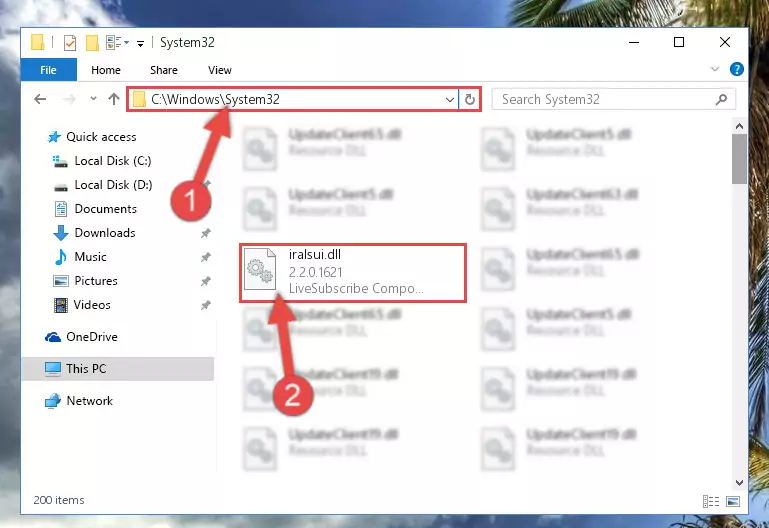Viewport: 769px width, 528px height.
Task: Switch to the View ribbon tab
Action: pyautogui.click(x=220, y=70)
